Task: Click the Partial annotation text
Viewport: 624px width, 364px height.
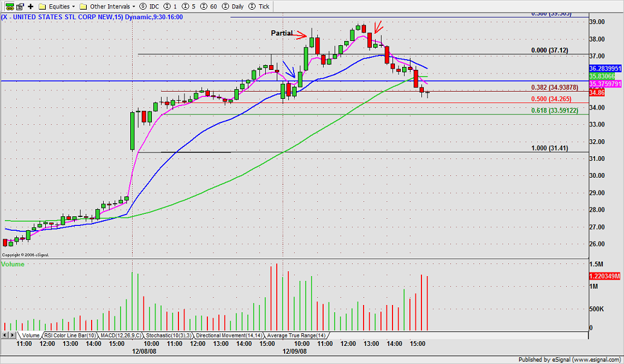Action: [282, 33]
